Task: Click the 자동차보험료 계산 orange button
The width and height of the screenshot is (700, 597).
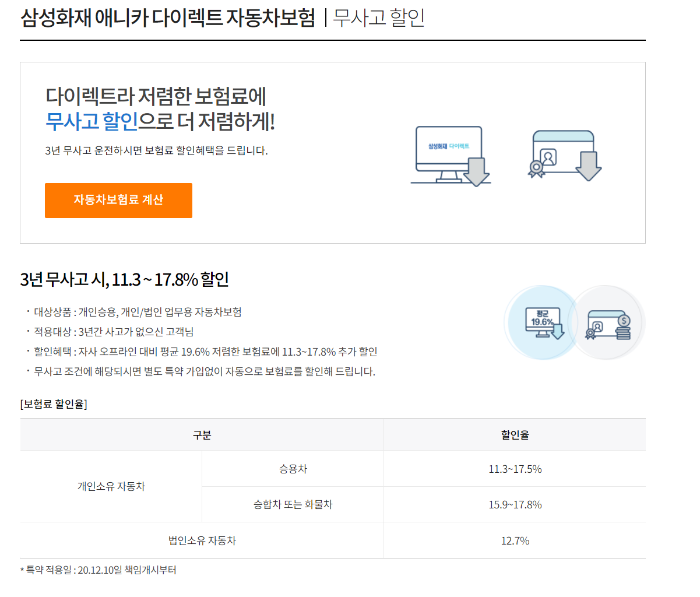Action: pyautogui.click(x=118, y=201)
